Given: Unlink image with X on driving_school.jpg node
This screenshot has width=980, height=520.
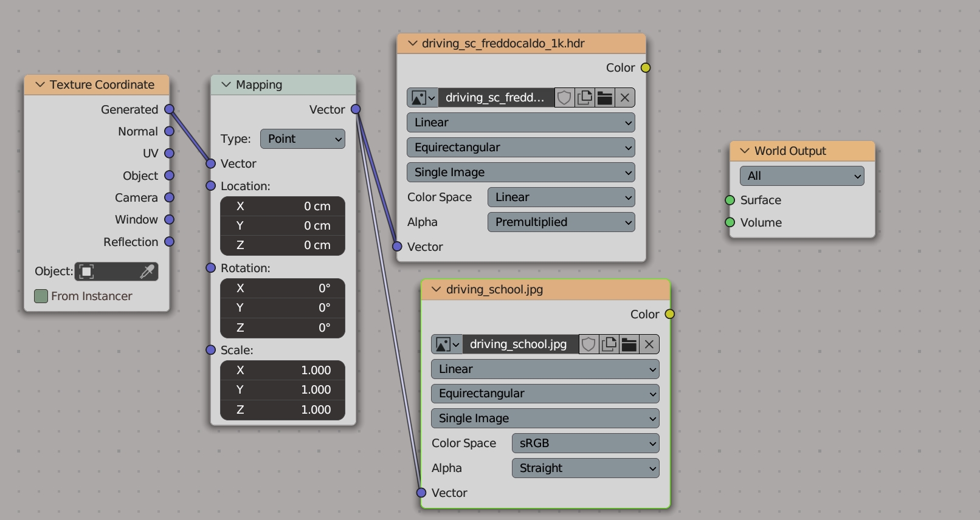Looking at the screenshot, I should tap(649, 344).
